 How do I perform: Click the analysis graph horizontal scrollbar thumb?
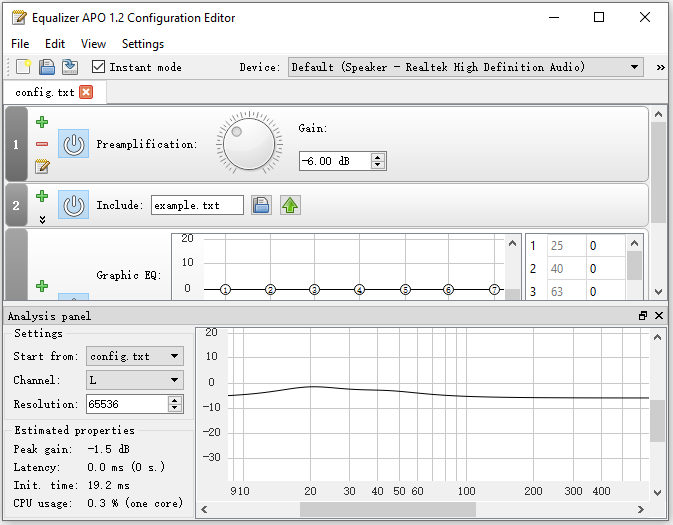tap(388, 510)
